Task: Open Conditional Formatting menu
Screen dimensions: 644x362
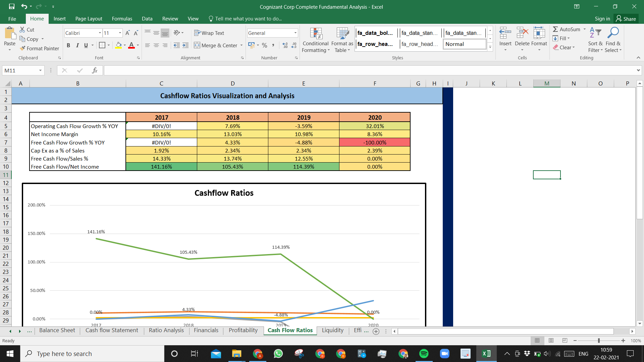Action: (316, 40)
